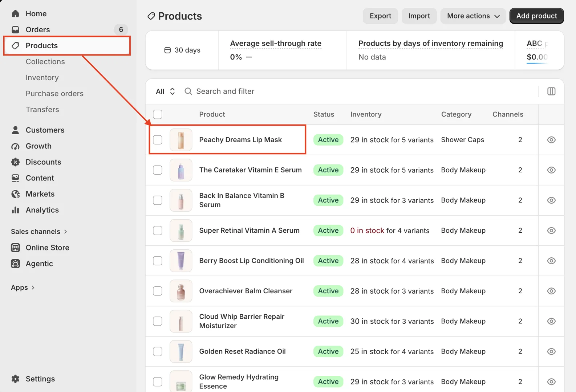Open Transfers in the sidebar
Image resolution: width=576 pixels, height=392 pixels.
pyautogui.click(x=42, y=110)
